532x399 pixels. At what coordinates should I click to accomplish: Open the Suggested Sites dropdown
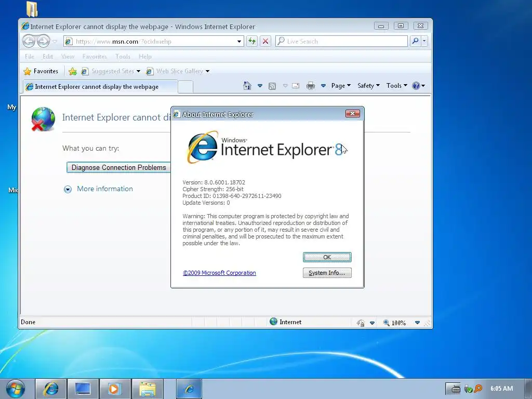[111, 71]
